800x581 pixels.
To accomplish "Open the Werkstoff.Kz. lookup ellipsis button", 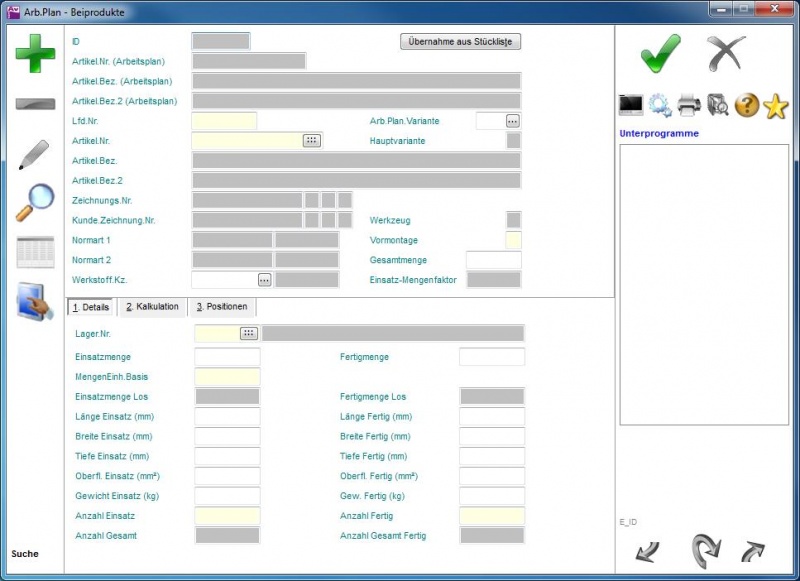I will pyautogui.click(x=264, y=280).
